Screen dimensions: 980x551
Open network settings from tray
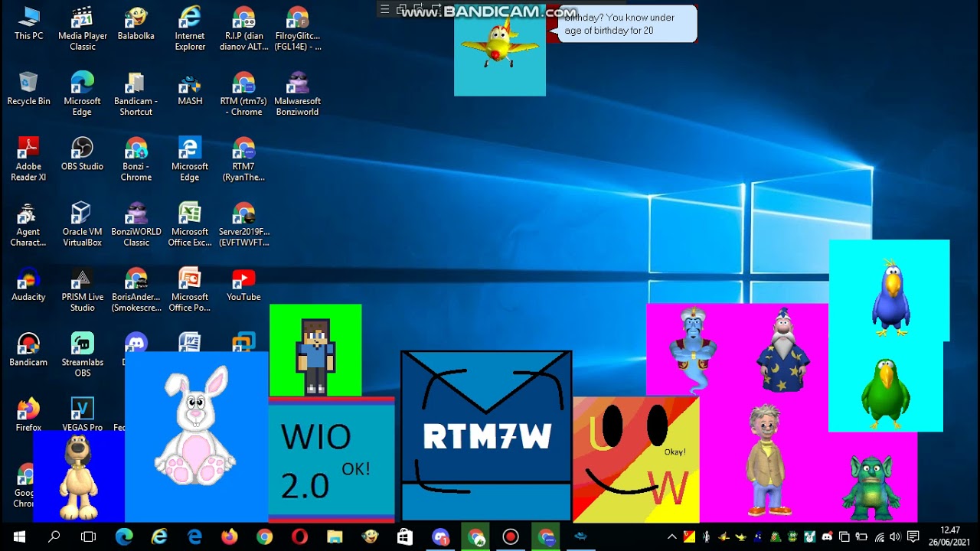(x=879, y=536)
